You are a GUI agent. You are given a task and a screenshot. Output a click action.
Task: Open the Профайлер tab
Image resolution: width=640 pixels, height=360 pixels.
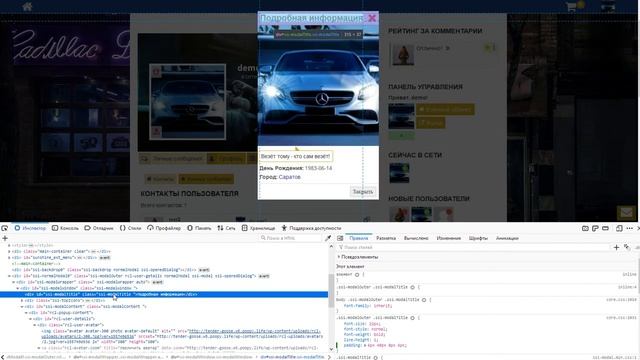click(x=164, y=228)
